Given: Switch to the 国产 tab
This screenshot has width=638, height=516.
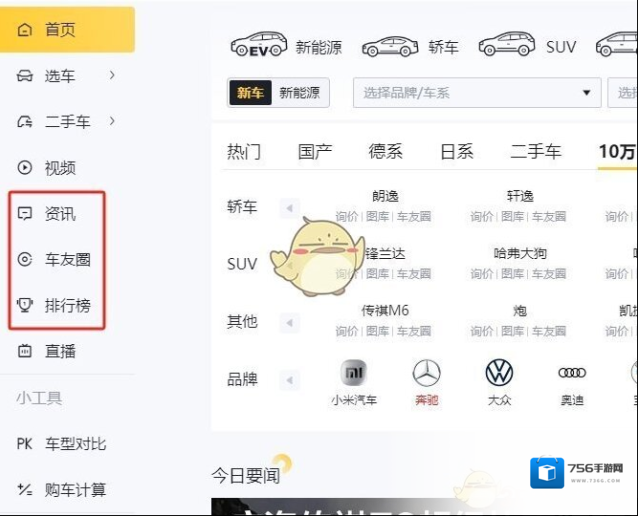Looking at the screenshot, I should (315, 152).
